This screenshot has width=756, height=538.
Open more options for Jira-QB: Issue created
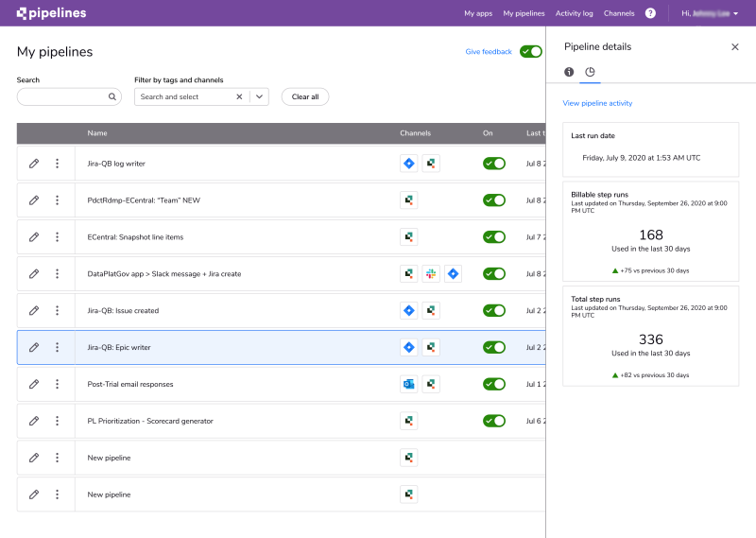pos(57,310)
